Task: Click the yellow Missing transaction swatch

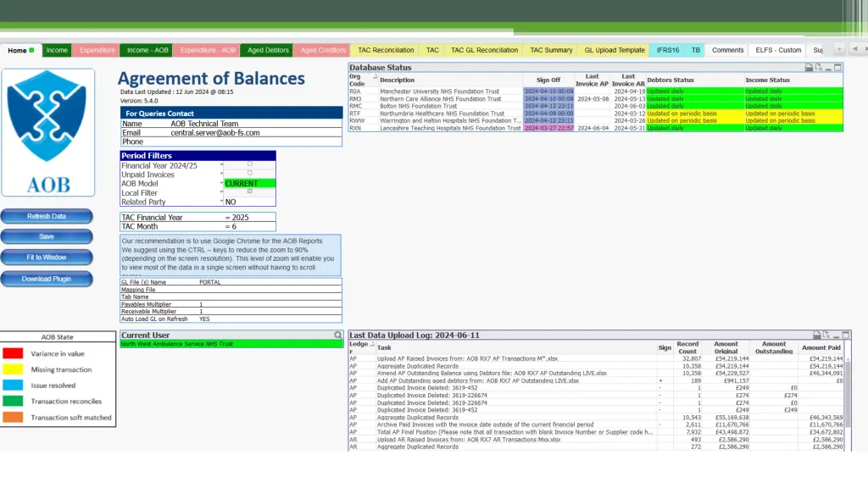Action: point(13,369)
